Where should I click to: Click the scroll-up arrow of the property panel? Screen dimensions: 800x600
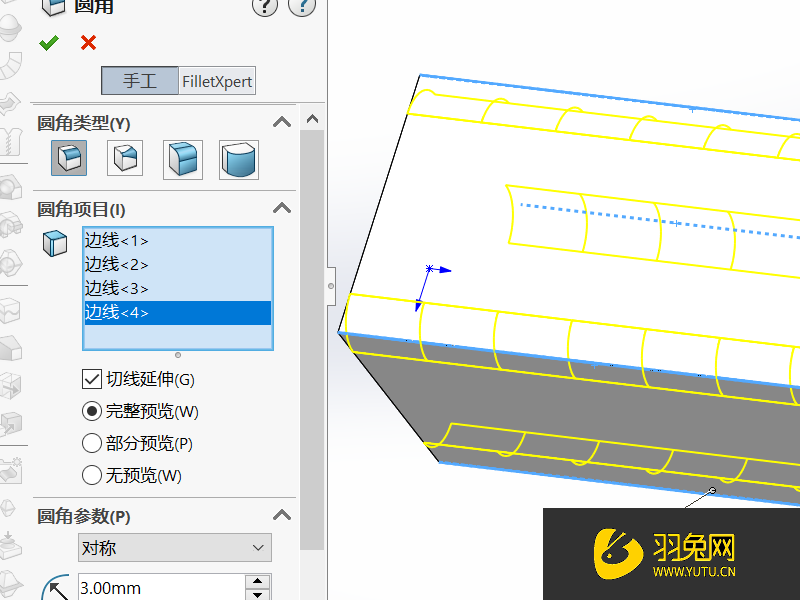pyautogui.click(x=312, y=119)
